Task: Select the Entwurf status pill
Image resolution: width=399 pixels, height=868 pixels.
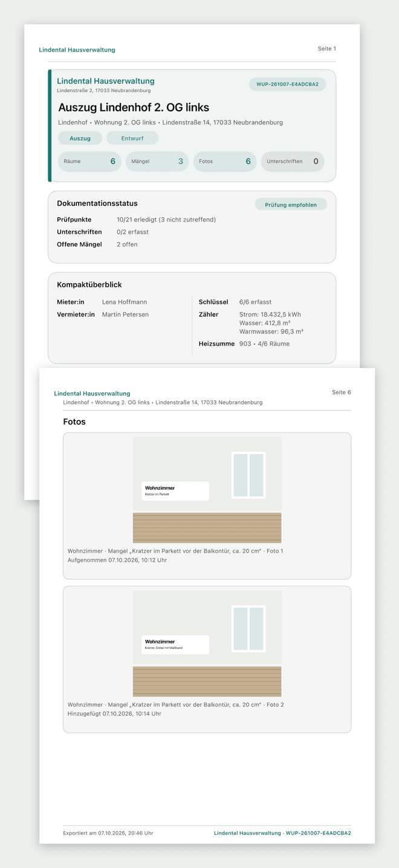Action: [132, 138]
